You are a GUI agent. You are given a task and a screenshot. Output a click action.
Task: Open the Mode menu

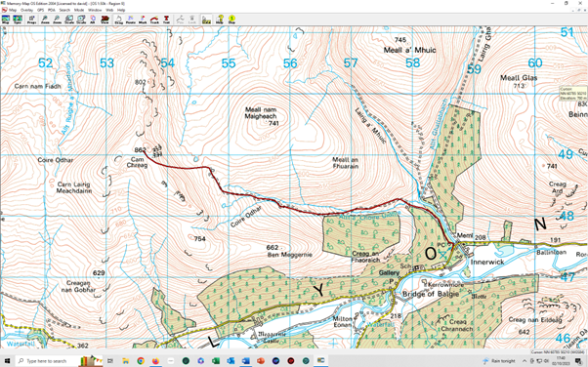pyautogui.click(x=79, y=10)
